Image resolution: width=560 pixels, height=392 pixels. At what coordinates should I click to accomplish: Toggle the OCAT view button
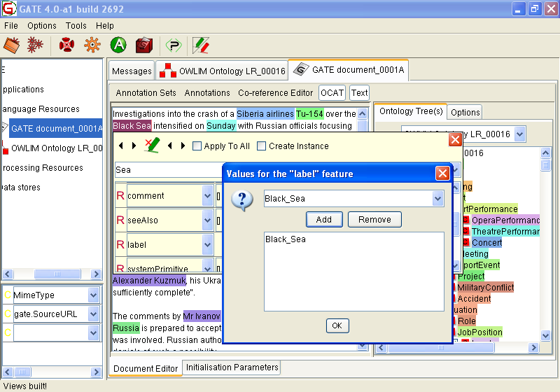coord(332,92)
